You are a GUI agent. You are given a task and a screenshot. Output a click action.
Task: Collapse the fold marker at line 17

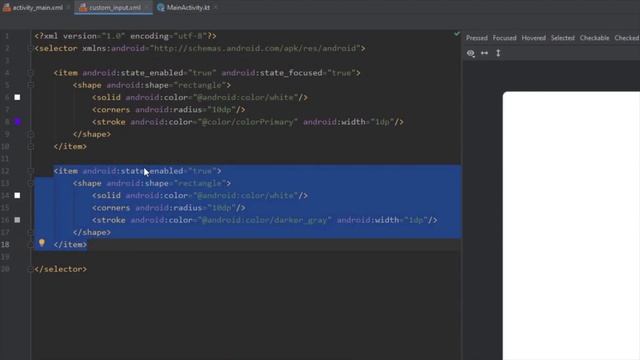[x=30, y=232]
